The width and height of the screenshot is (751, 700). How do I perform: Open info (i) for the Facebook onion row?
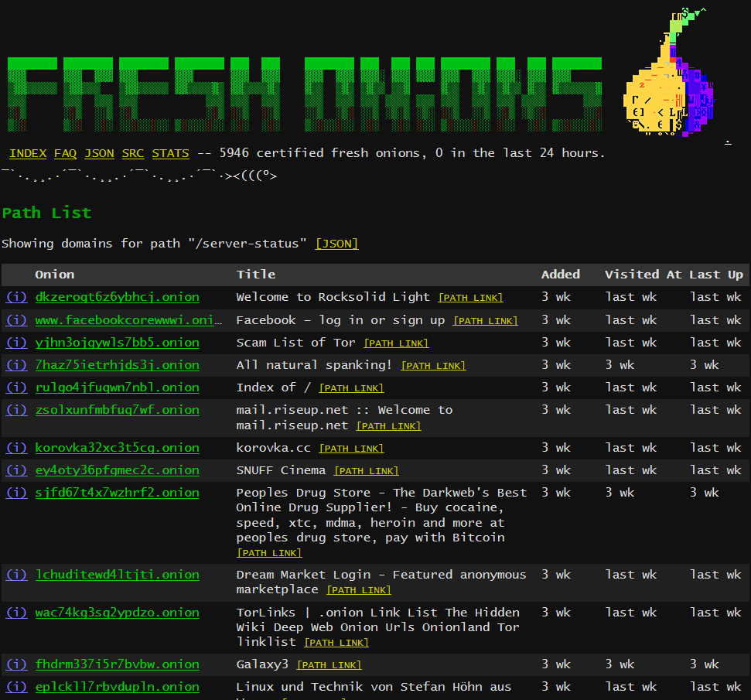pos(17,320)
